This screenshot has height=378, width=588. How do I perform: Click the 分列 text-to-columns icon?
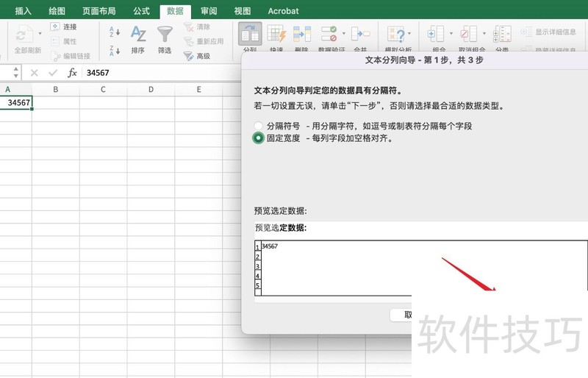click(x=250, y=34)
